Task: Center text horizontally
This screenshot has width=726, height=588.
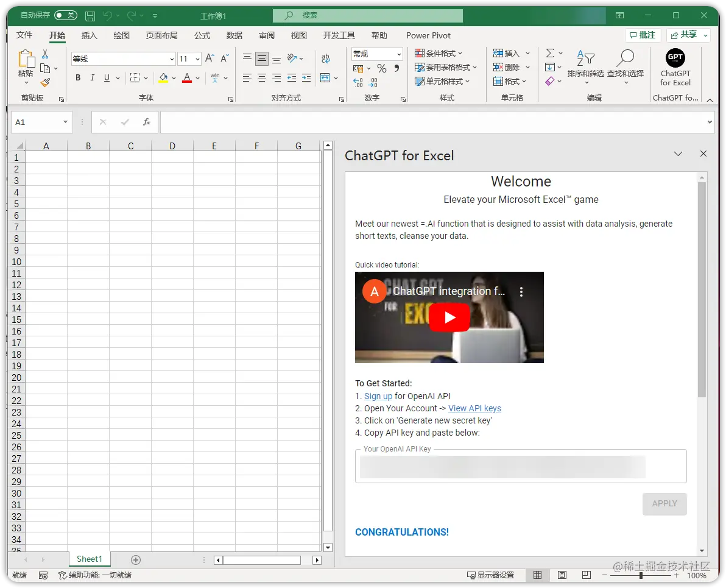Action: point(262,78)
